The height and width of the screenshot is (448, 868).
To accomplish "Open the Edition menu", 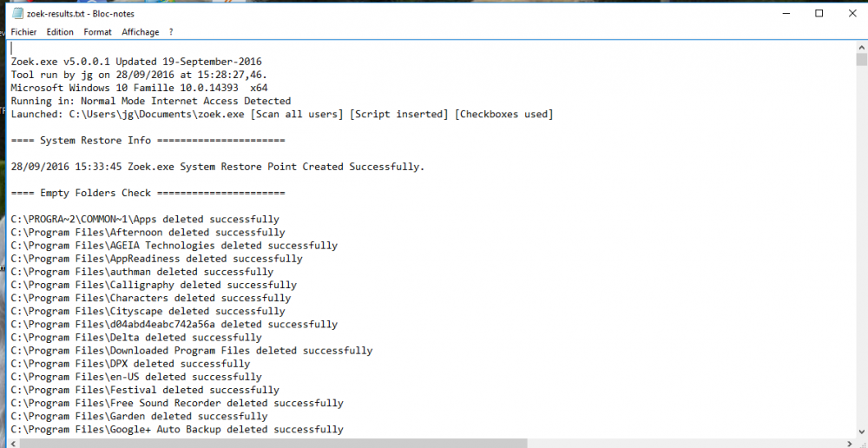I will (60, 32).
